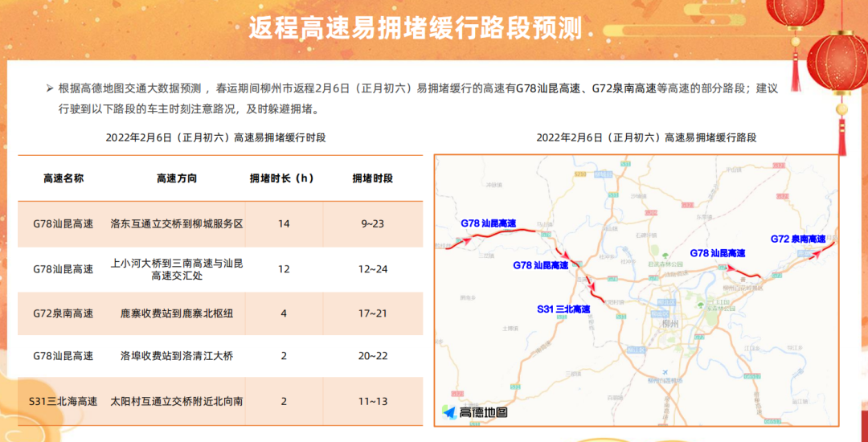Screen dimensions: 868x442
Task: Click the leftmost G78 汕昆高速 map label
Action: (x=488, y=223)
